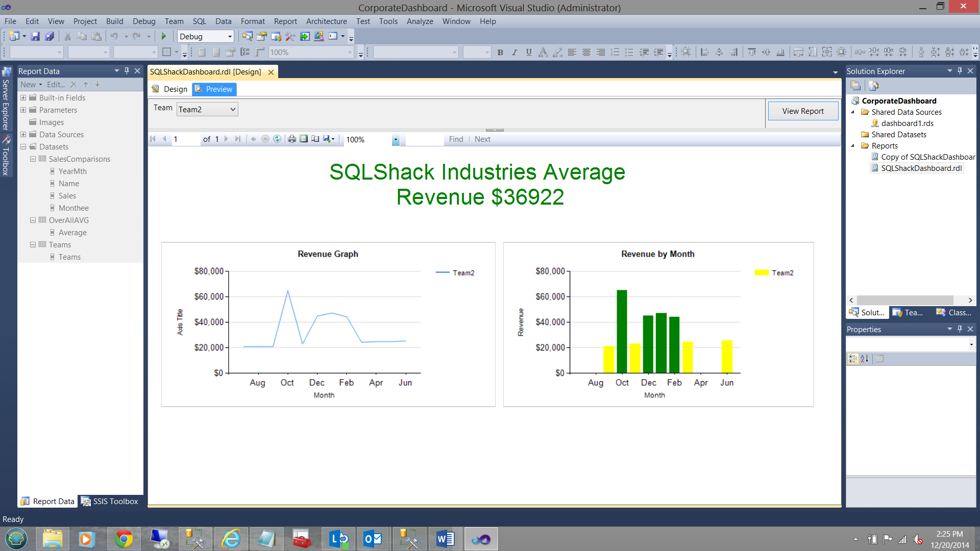The height and width of the screenshot is (551, 980).
Task: Click the Save All toolbar icon
Action: pos(50,36)
